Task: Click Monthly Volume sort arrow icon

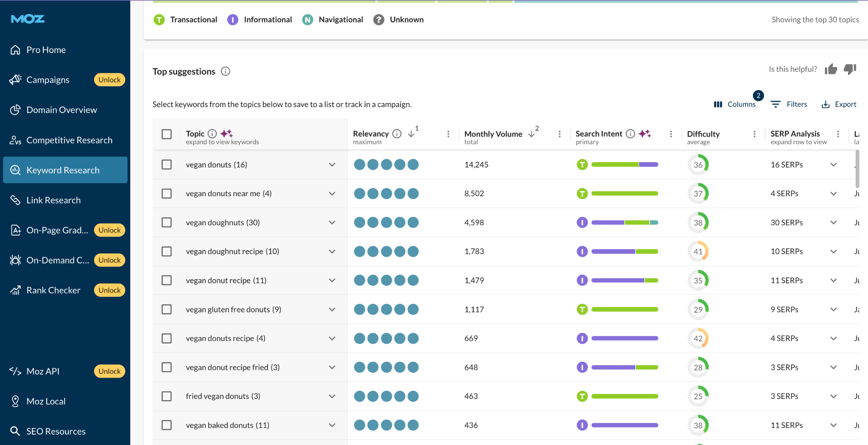Action: 532,133
